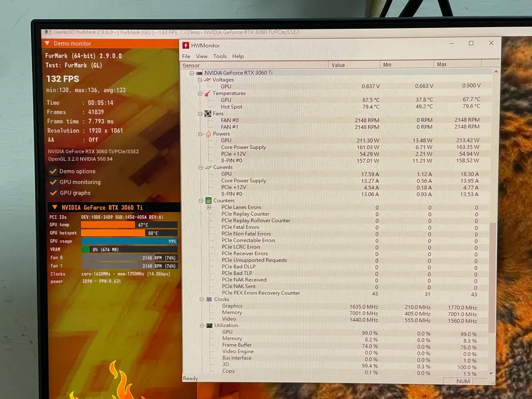The height and width of the screenshot is (399, 532).
Task: Collapse the Fans tree node
Action: [200, 114]
